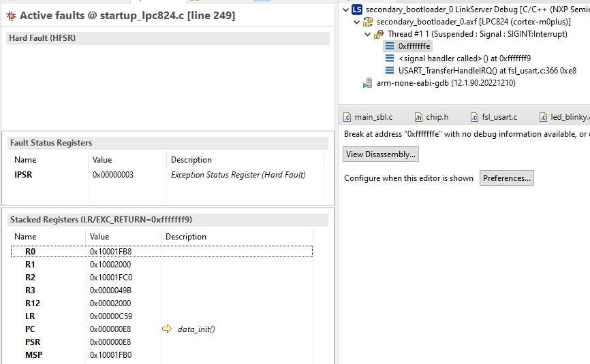The height and width of the screenshot is (364, 590).
Task: Click the Thread #1 icon
Action: tap(379, 34)
